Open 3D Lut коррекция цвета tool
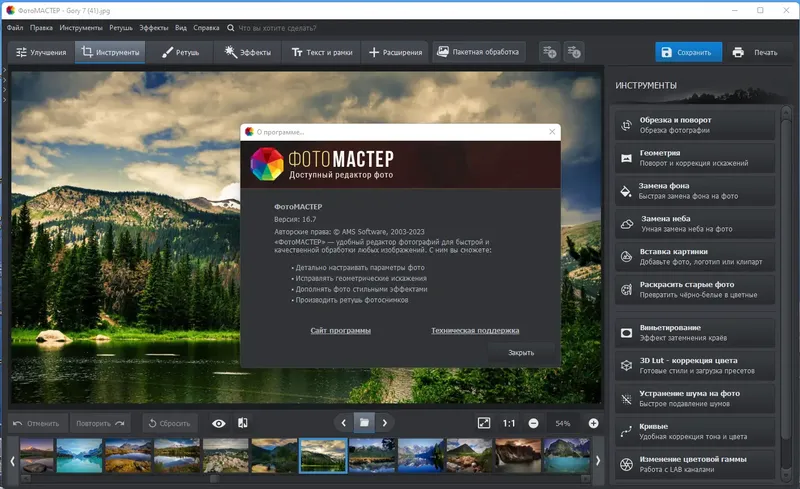 tap(694, 365)
